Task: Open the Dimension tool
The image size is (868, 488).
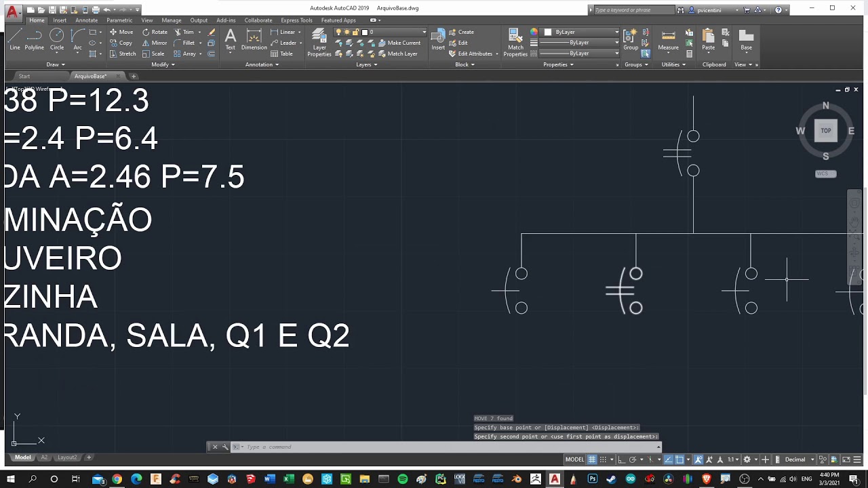Action: [254, 39]
